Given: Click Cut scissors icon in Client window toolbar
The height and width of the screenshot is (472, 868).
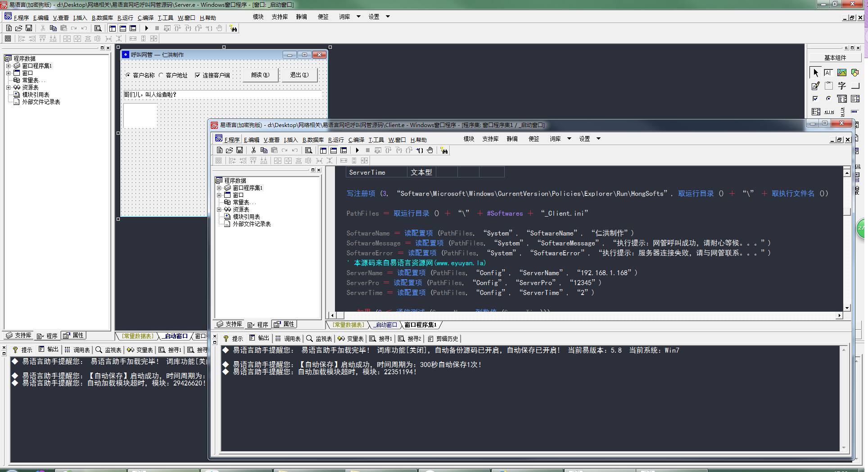Looking at the screenshot, I should pos(253,150).
